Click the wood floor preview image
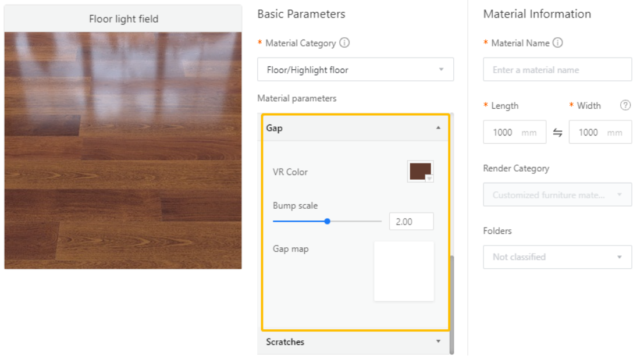The width and height of the screenshot is (644, 356). pyautogui.click(x=123, y=150)
